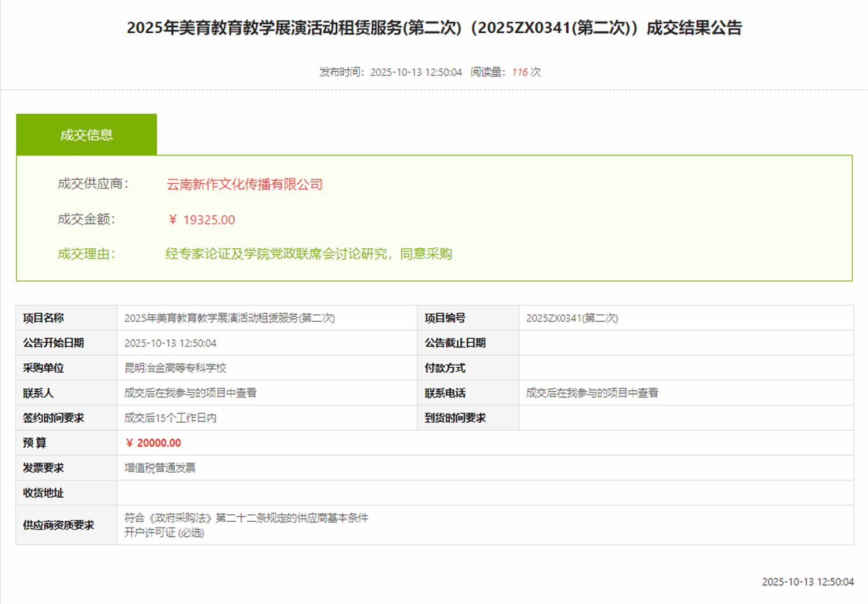
Task: Click the 签约时间要求 header cell
Action: pos(66,419)
